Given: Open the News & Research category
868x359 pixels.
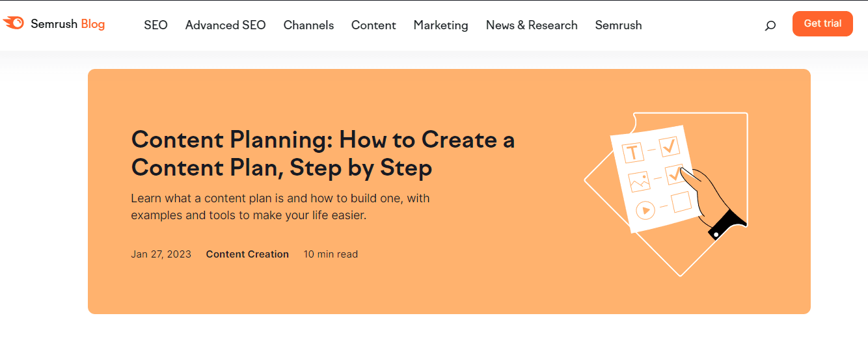Looking at the screenshot, I should pyautogui.click(x=532, y=25).
